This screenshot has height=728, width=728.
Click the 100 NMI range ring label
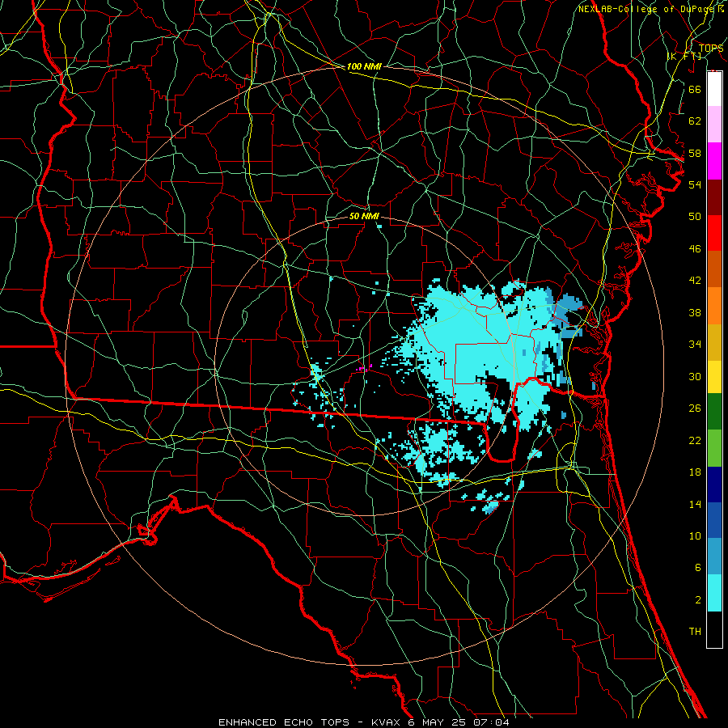click(364, 66)
